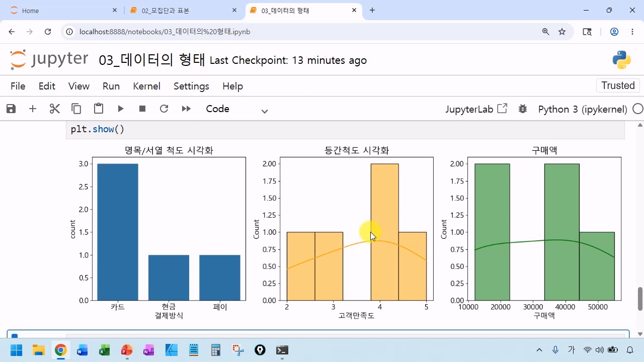Open the Edit menu

(47, 86)
